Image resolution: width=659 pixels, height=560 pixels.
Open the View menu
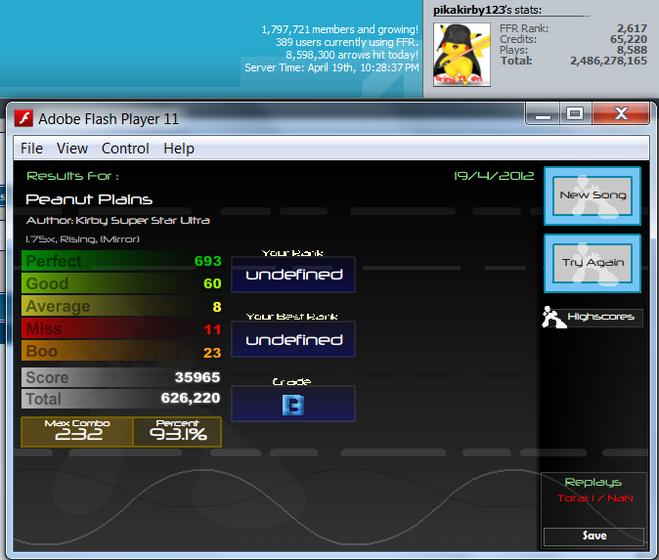coord(72,148)
